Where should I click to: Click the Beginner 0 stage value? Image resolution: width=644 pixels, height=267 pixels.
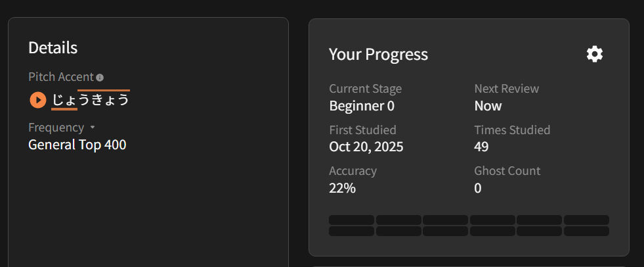tap(362, 106)
